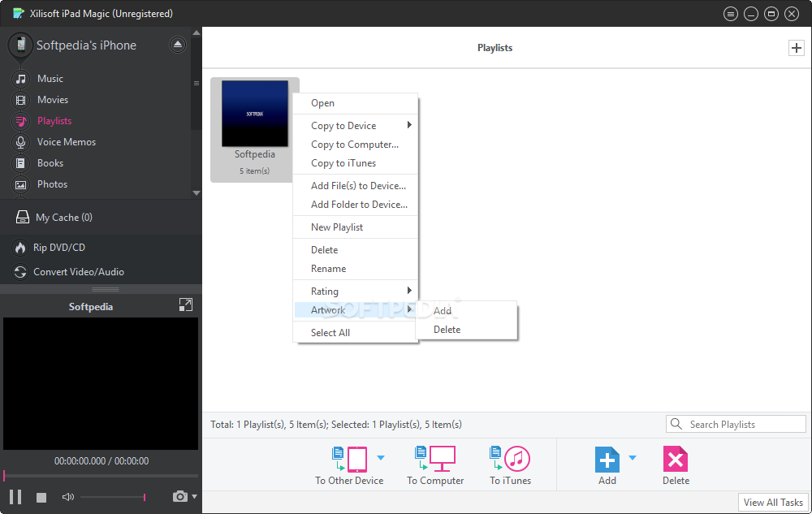This screenshot has width=812, height=514.
Task: Click View All Tasks button
Action: click(773, 503)
